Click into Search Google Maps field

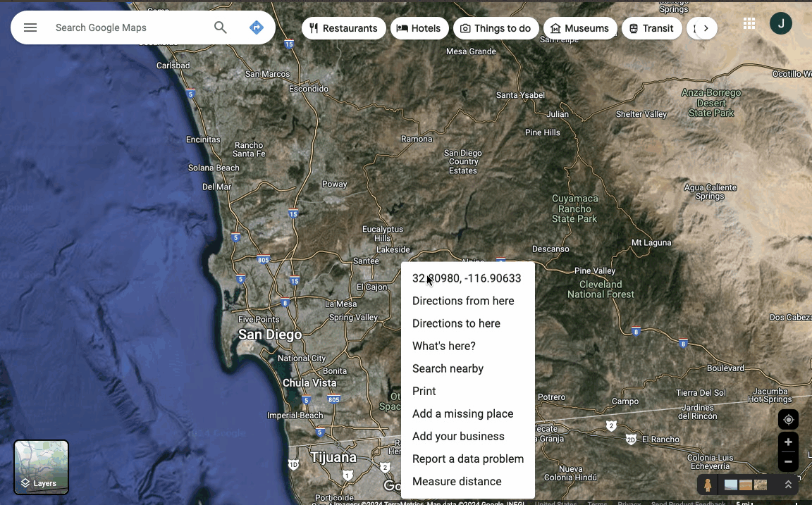click(x=130, y=27)
